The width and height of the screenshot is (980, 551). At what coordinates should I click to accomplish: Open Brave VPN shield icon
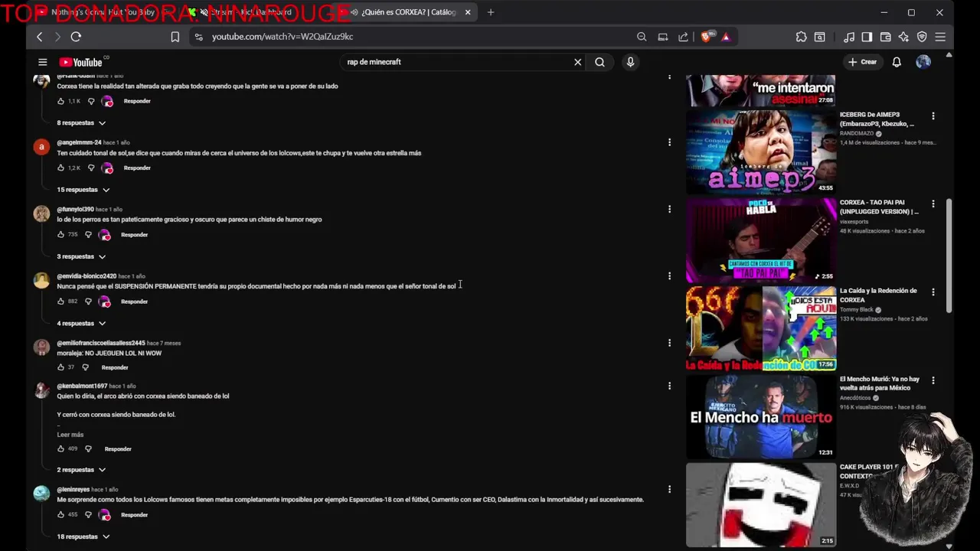click(x=922, y=37)
